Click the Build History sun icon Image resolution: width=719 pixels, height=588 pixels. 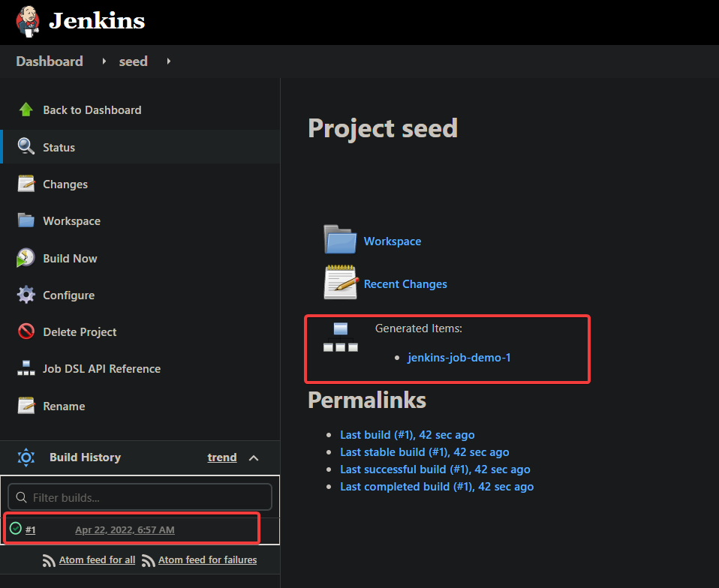(26, 457)
